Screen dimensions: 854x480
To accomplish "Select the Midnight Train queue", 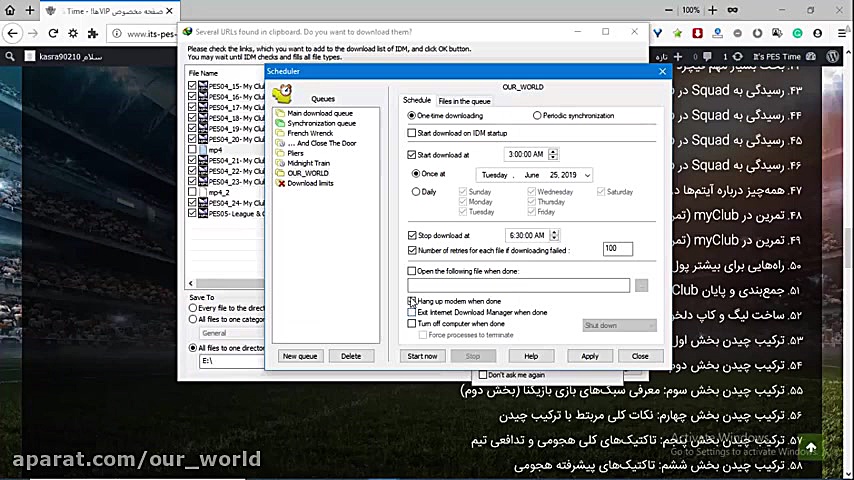I will click(x=308, y=163).
